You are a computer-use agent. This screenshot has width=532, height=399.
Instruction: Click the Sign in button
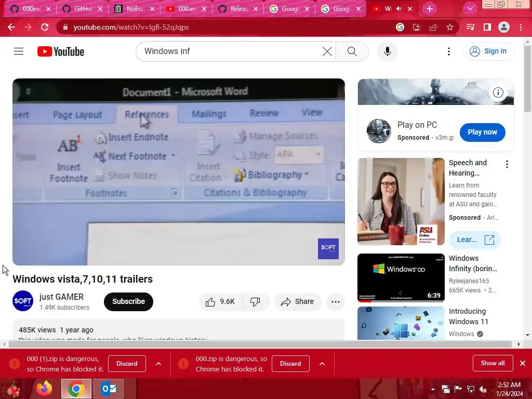(x=488, y=51)
